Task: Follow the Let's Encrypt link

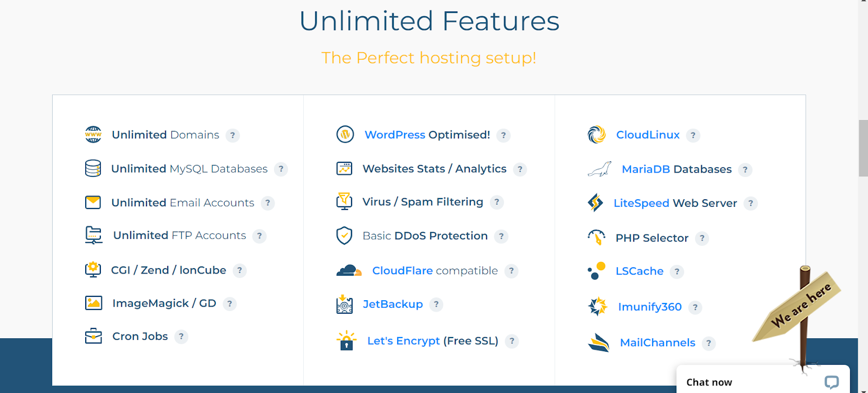Action: [x=404, y=340]
